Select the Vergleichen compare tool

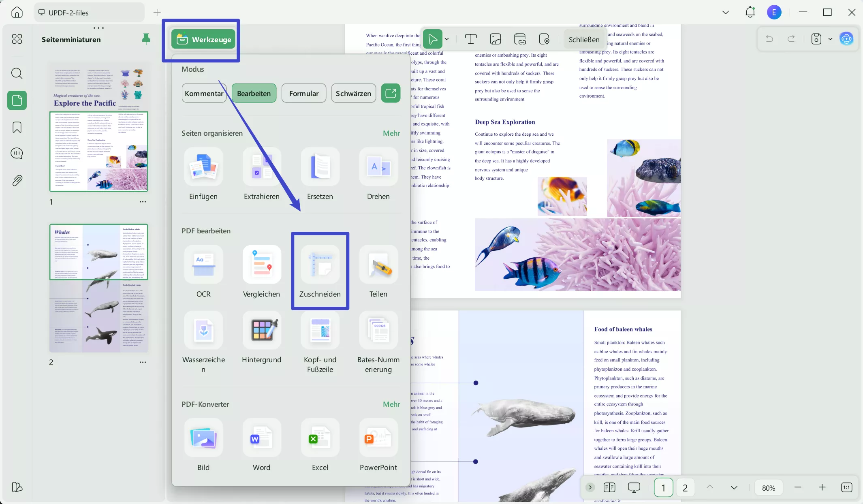point(261,265)
